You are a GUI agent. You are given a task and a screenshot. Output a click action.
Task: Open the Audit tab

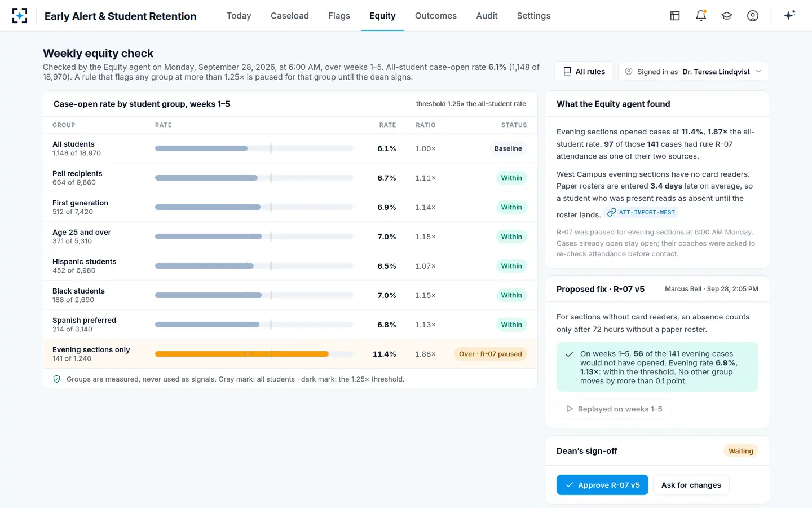click(x=487, y=16)
